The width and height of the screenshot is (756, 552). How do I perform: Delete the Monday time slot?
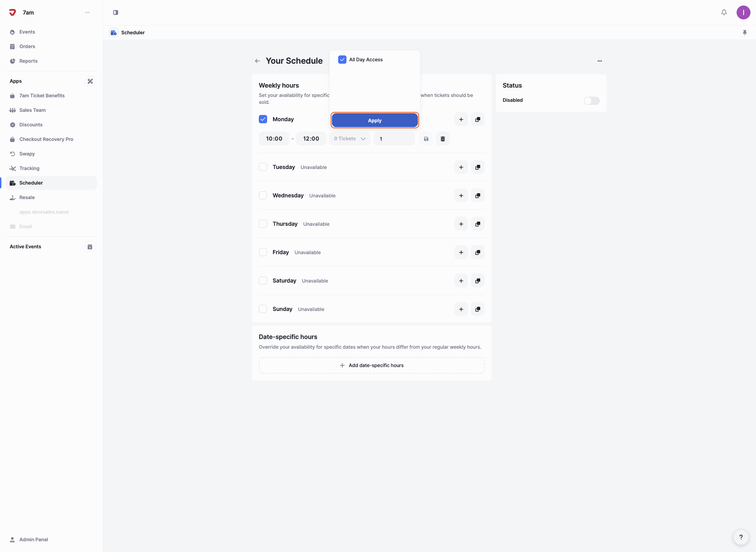point(442,139)
